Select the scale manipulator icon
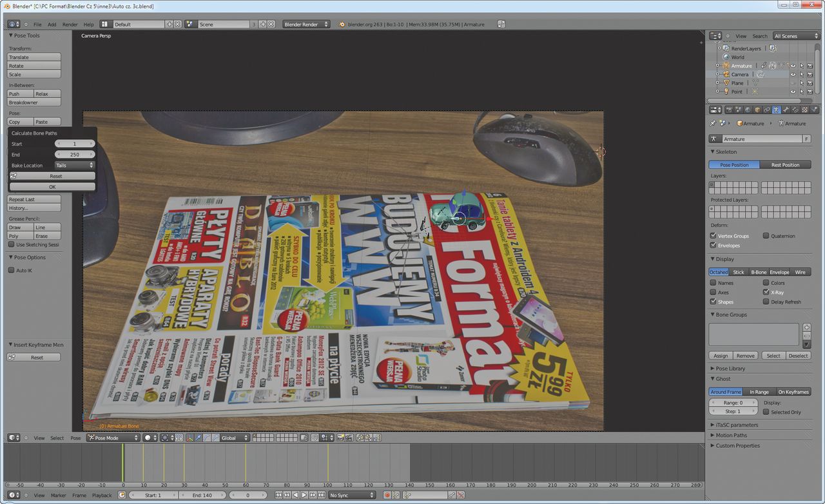 click(x=215, y=438)
